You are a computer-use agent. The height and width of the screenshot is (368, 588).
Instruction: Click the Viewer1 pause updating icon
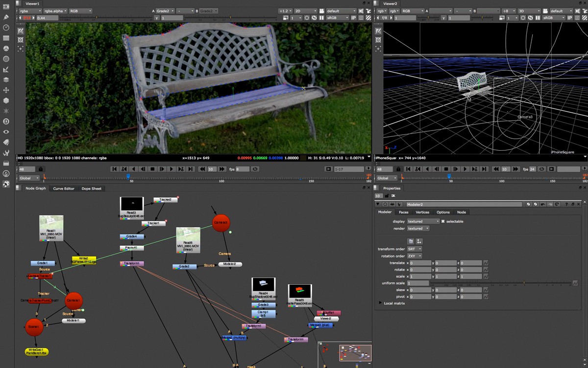(321, 18)
